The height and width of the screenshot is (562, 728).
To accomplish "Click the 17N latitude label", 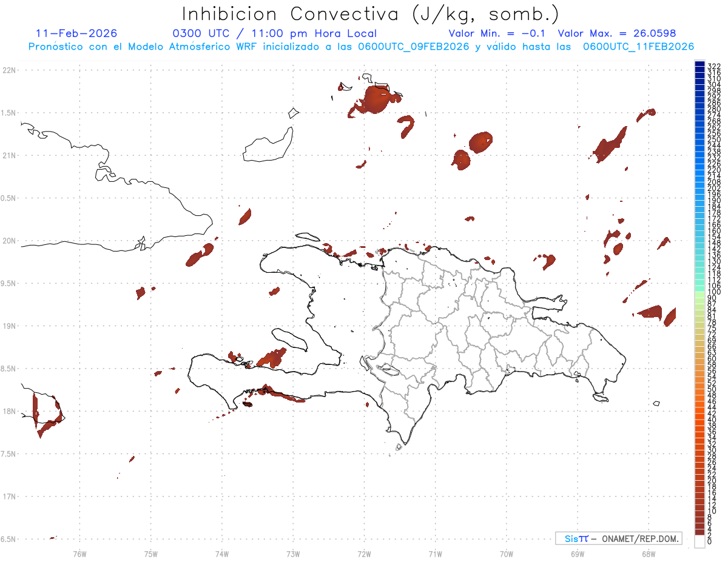I will [x=9, y=497].
